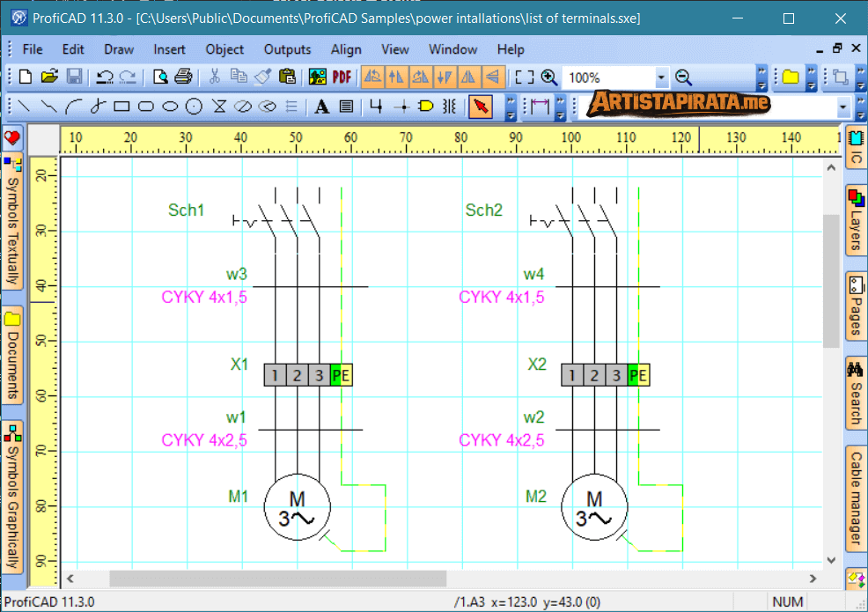Click the zoom in magnifier icon
This screenshot has width=868, height=612.
(x=549, y=77)
